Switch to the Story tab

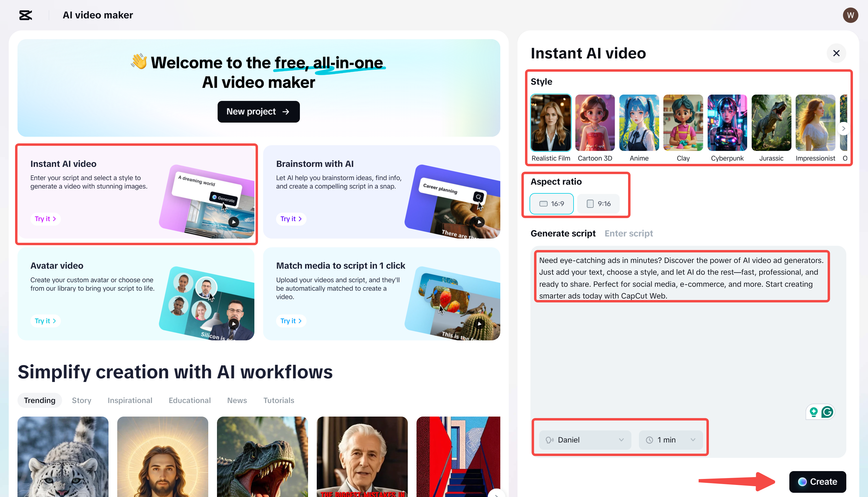point(81,400)
